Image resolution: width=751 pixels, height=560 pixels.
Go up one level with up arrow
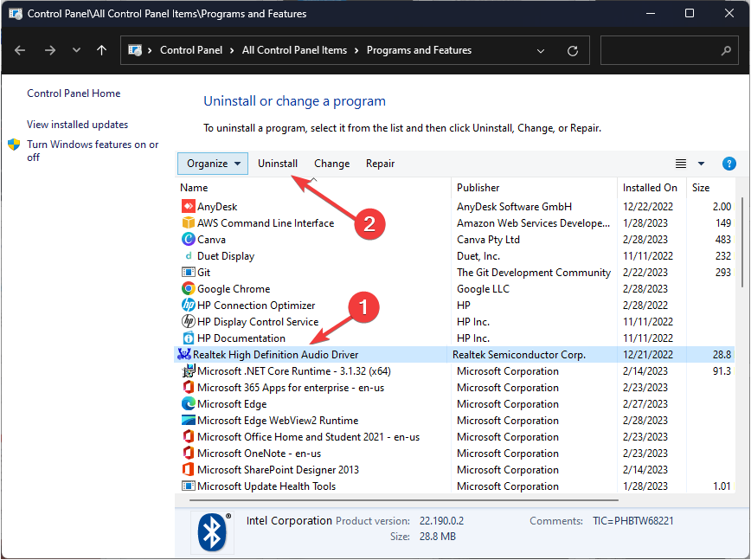pyautogui.click(x=101, y=50)
